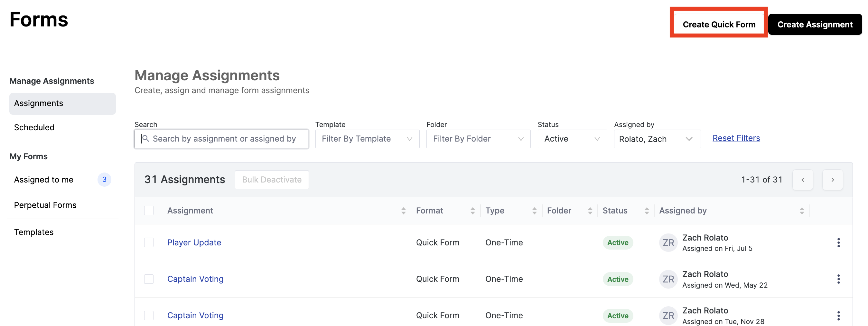
Task: Click the next page arrow for assignments
Action: tap(833, 180)
